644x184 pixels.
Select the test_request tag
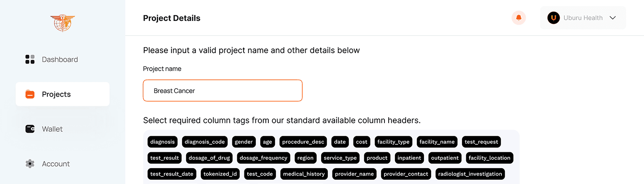[x=481, y=142]
